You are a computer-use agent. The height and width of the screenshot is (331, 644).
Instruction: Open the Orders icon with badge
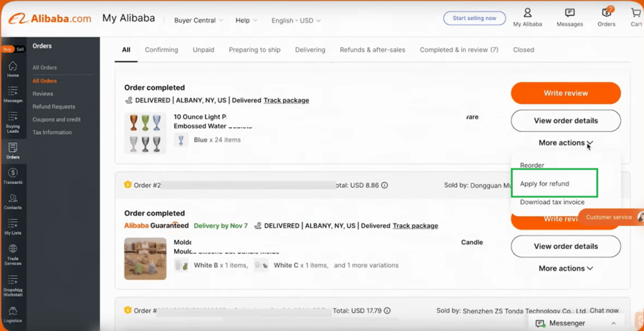coord(607,18)
